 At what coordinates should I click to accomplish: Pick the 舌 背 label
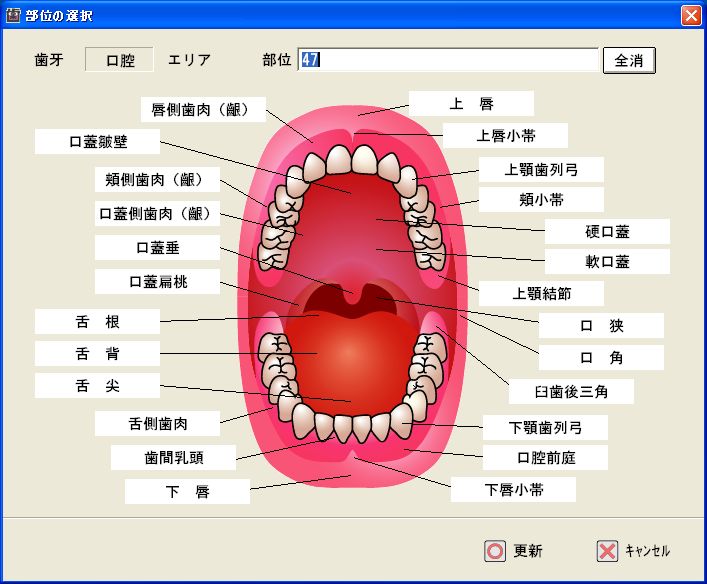pos(97,353)
